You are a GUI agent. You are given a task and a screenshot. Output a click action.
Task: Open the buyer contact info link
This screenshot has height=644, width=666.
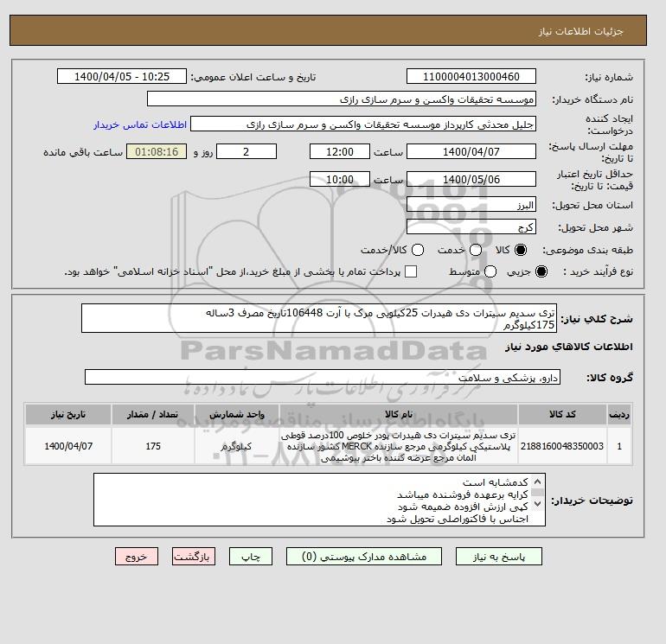tap(140, 124)
